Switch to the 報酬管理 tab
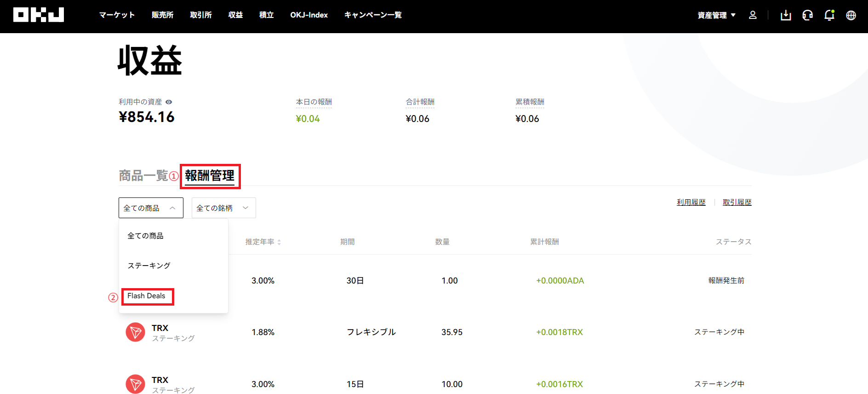Viewport: 868px width, 394px height. [210, 175]
